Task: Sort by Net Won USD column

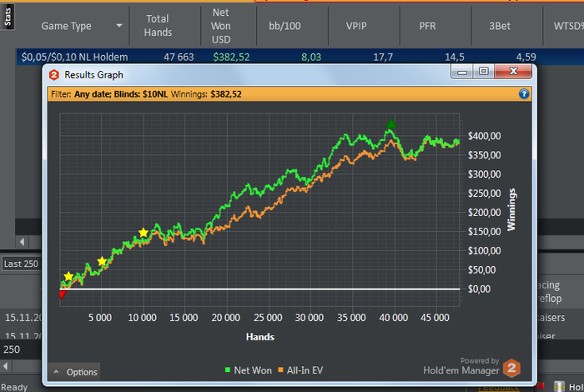Action: click(221, 26)
